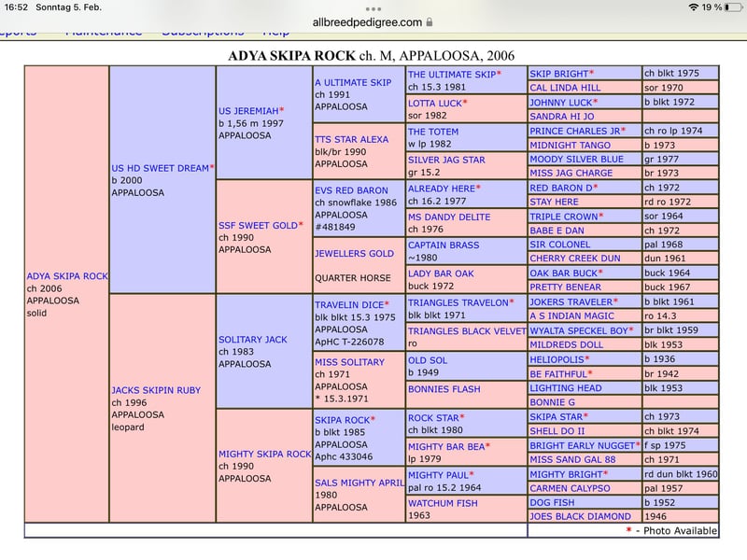The image size is (747, 560).
Task: Tap the three-dot multitasking icon at top
Action: click(373, 7)
